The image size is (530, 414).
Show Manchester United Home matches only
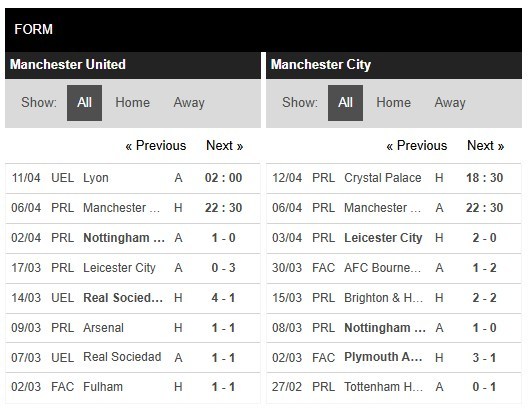(132, 103)
